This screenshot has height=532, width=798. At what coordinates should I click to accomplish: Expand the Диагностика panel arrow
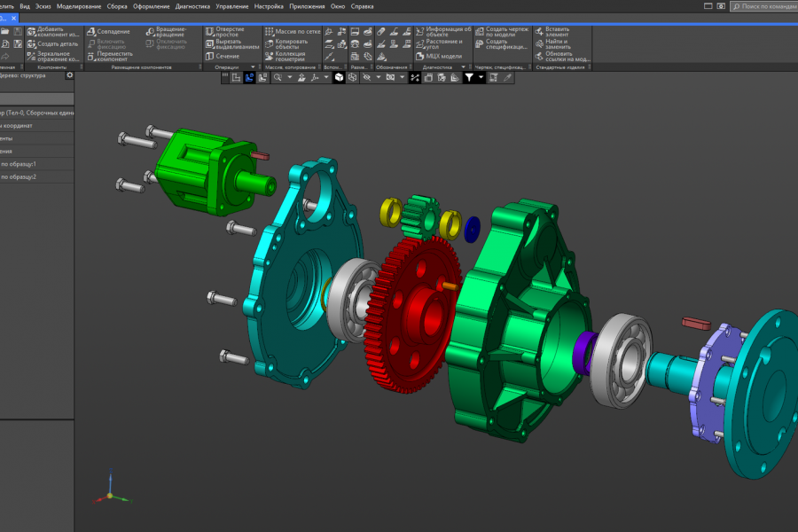coord(463,67)
